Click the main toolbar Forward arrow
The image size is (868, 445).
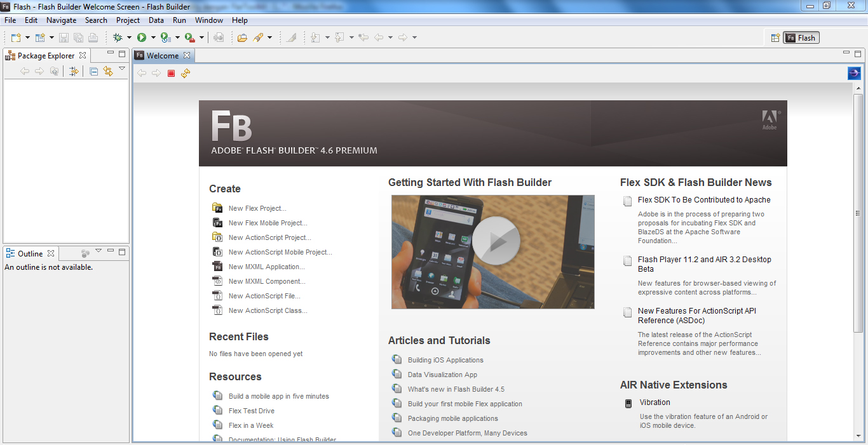[x=403, y=37]
